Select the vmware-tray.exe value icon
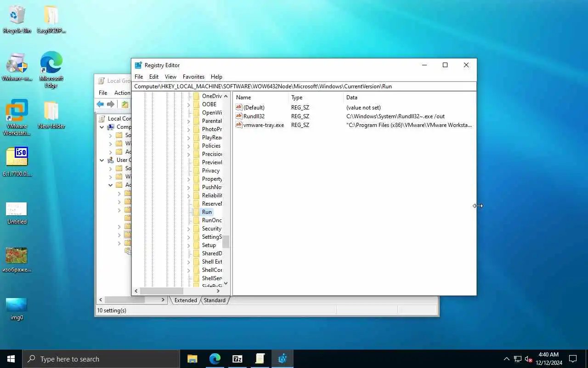 click(238, 125)
